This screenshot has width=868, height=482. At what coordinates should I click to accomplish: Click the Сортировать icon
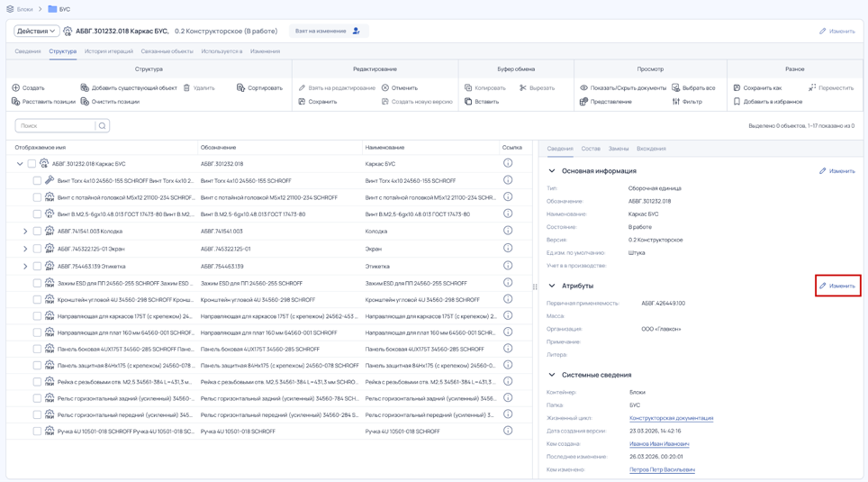point(240,87)
